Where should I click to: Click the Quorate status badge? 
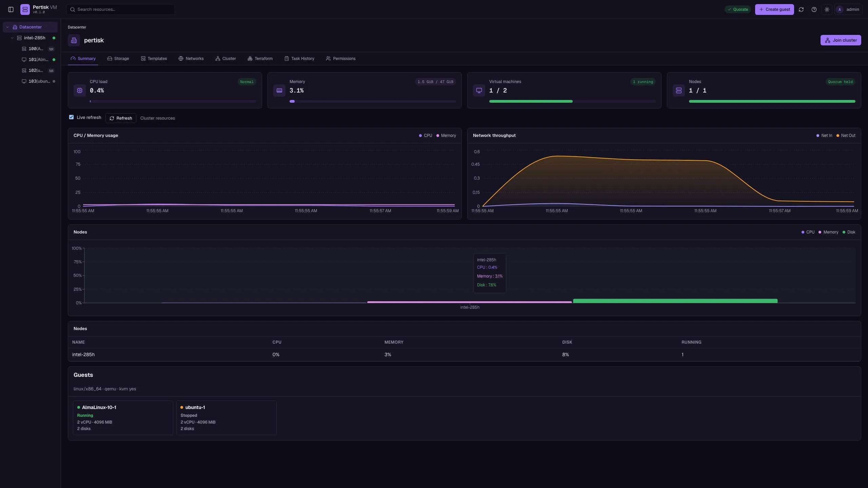point(738,9)
